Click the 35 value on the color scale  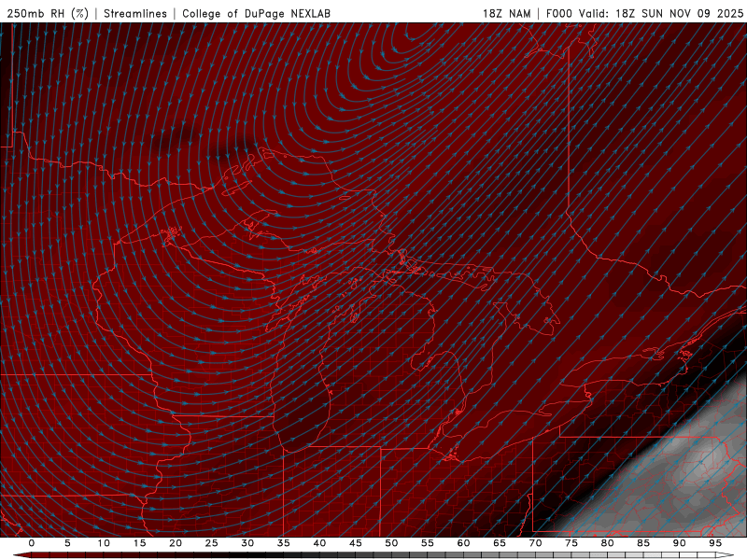pos(284,543)
